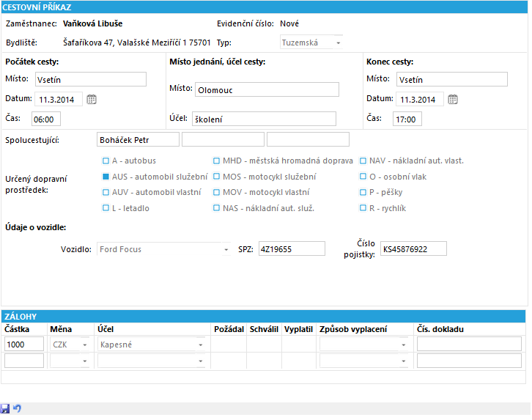Click the Schválil column header
Viewport: 532px width, 420px height.
coord(264,329)
